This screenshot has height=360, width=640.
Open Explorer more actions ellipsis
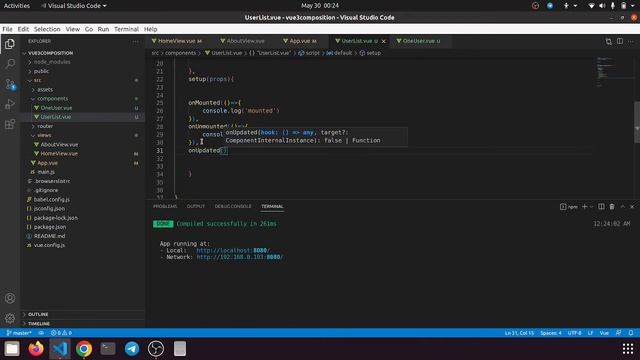135,41
